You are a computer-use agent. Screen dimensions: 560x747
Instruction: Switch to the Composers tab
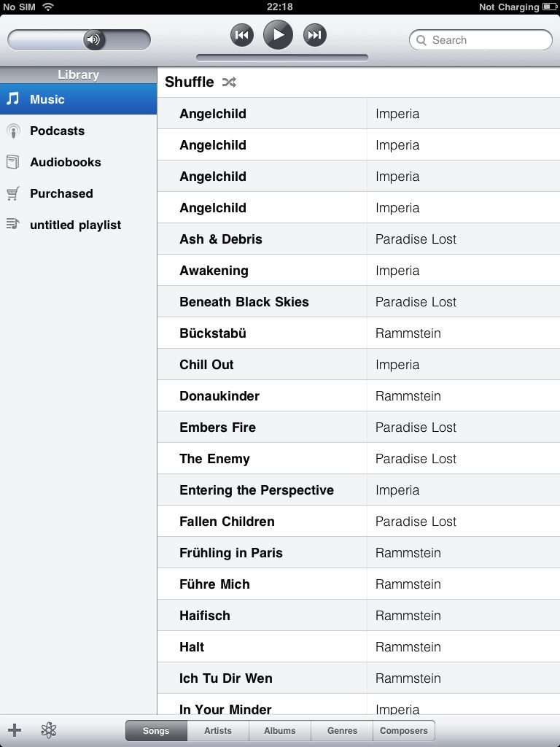click(x=404, y=730)
